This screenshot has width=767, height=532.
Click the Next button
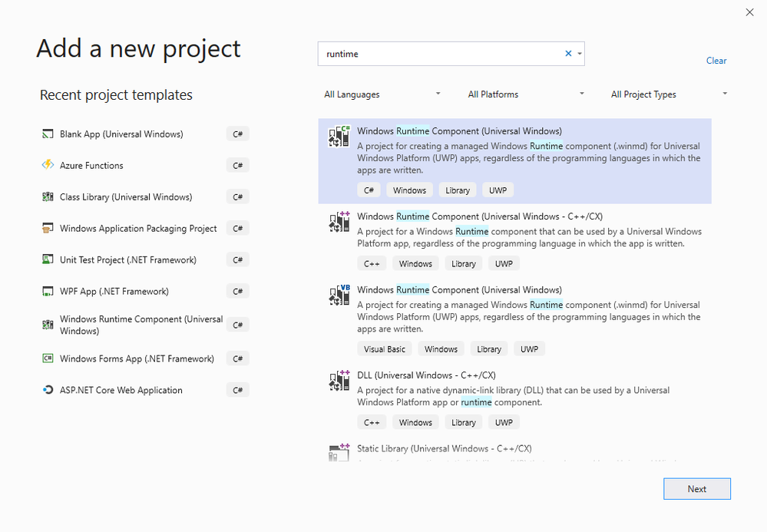click(x=696, y=489)
